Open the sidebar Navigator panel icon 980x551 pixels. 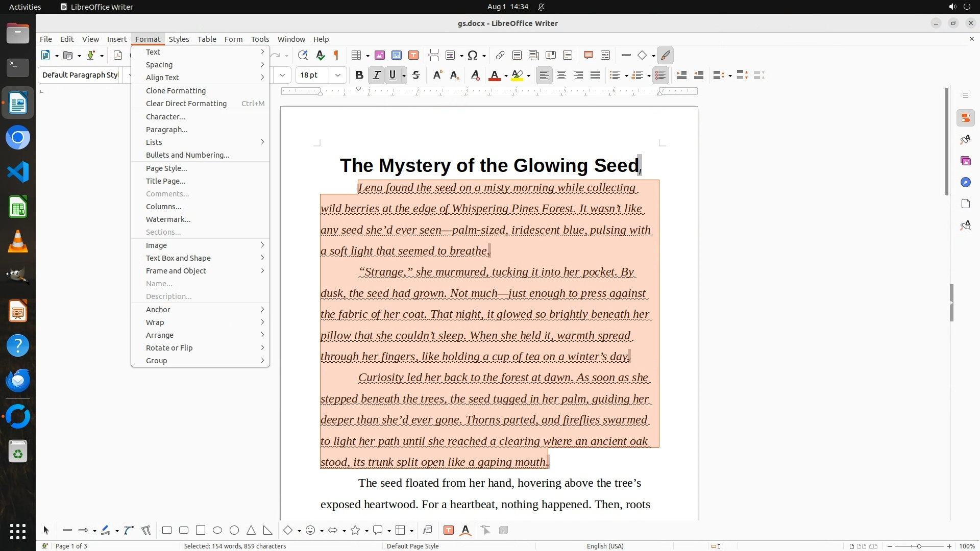(965, 183)
